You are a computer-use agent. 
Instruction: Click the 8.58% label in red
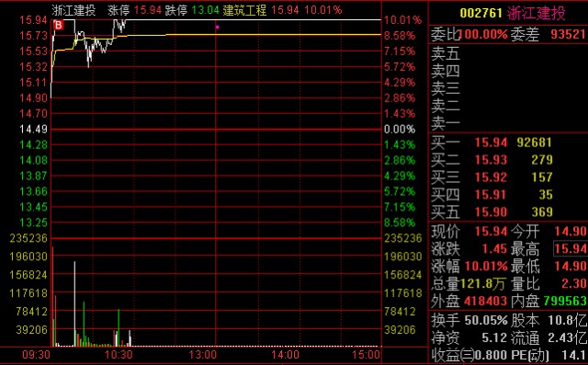pyautogui.click(x=400, y=36)
